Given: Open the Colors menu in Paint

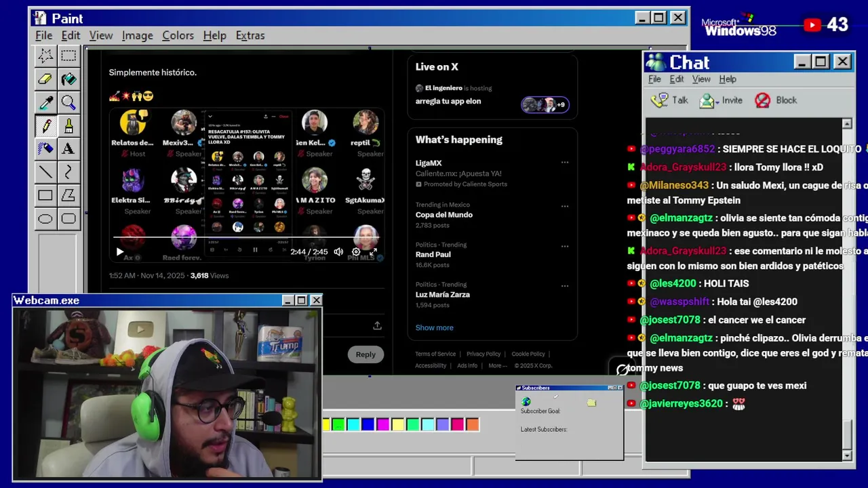Looking at the screenshot, I should [178, 35].
